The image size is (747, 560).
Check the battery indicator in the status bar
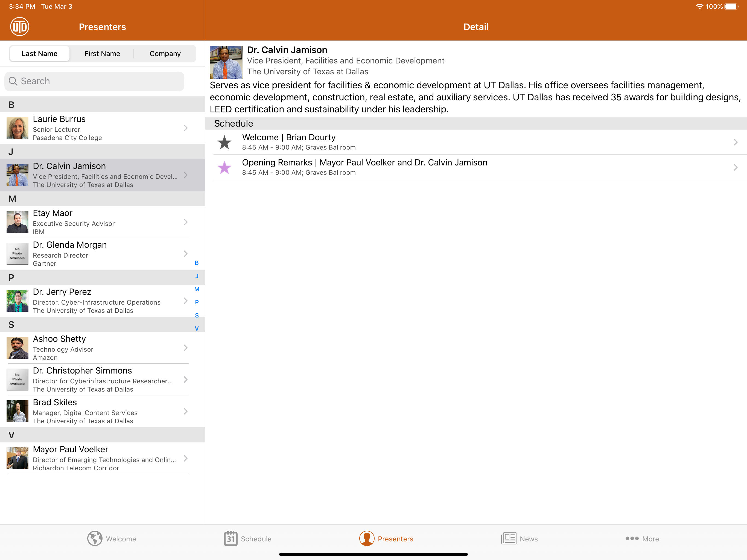[x=731, y=6]
